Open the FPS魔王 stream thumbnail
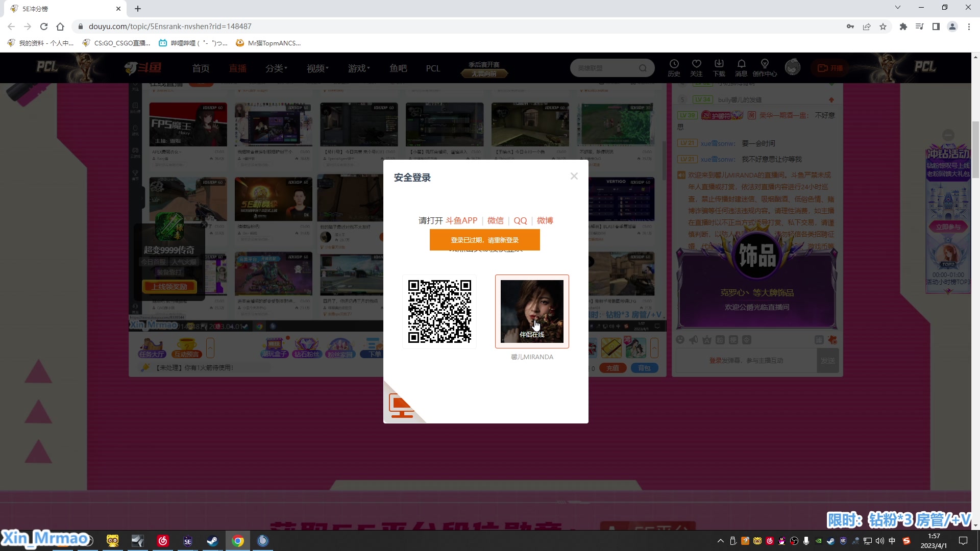The width and height of the screenshot is (980, 551). tap(188, 124)
